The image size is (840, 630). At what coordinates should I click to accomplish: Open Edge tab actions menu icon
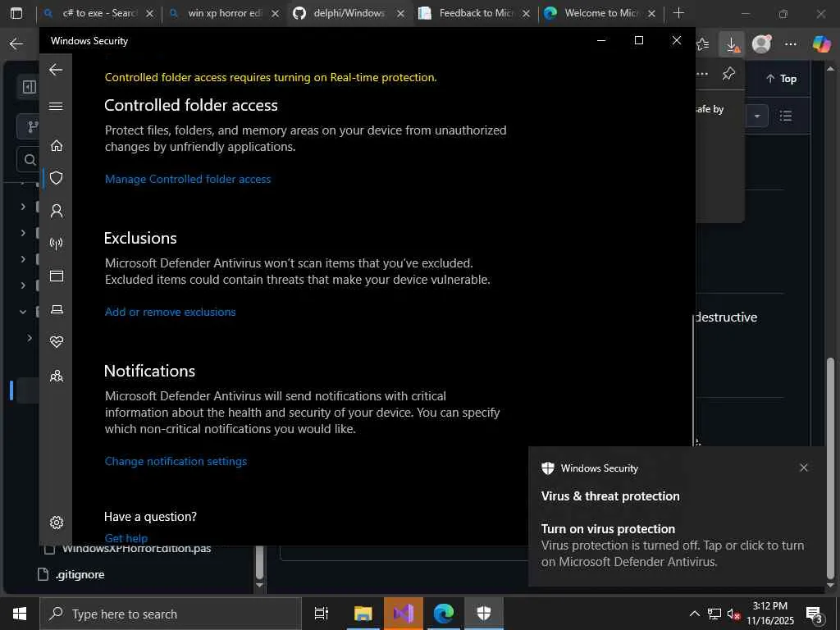(x=16, y=13)
